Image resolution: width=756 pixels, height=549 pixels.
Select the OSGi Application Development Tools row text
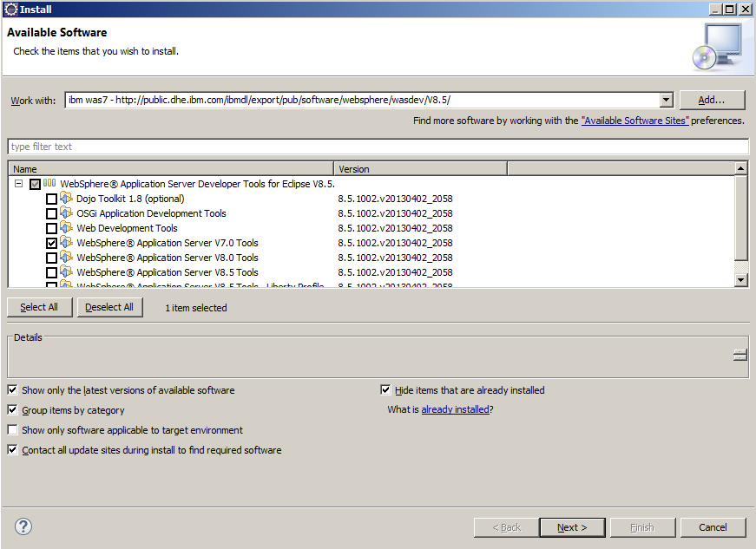tap(151, 213)
